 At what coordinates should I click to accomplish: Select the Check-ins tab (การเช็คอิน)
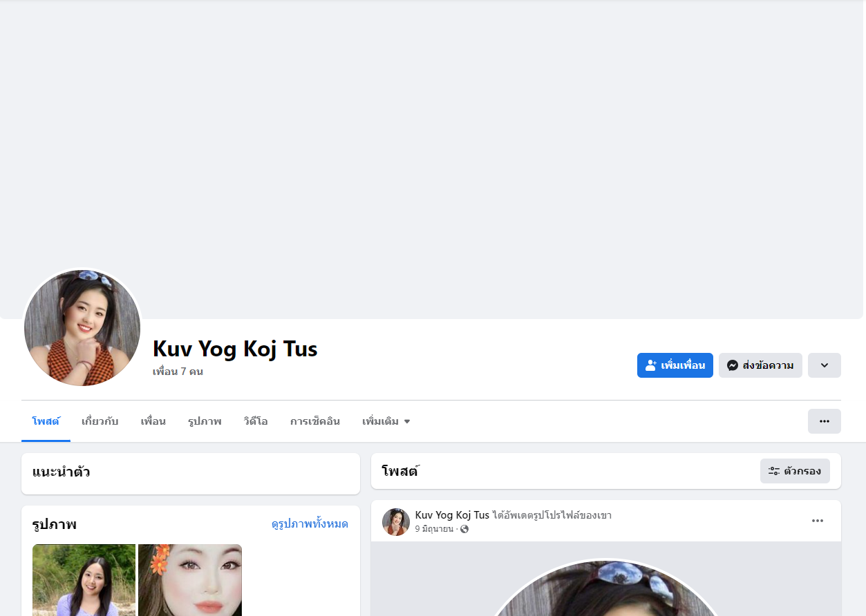tap(315, 421)
